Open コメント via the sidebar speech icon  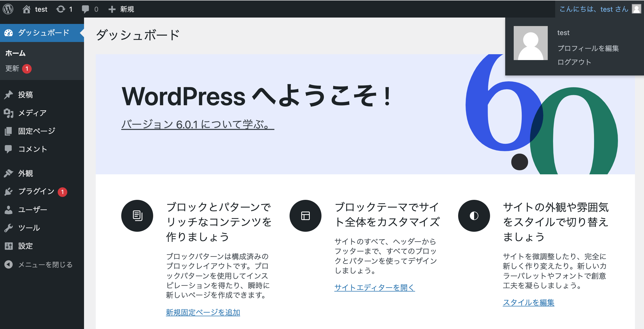(9, 149)
